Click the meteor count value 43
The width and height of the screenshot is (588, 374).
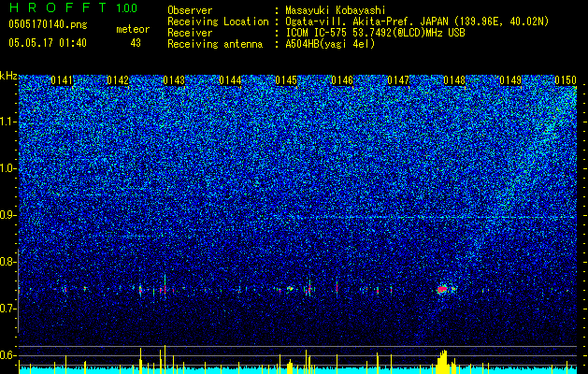point(136,43)
